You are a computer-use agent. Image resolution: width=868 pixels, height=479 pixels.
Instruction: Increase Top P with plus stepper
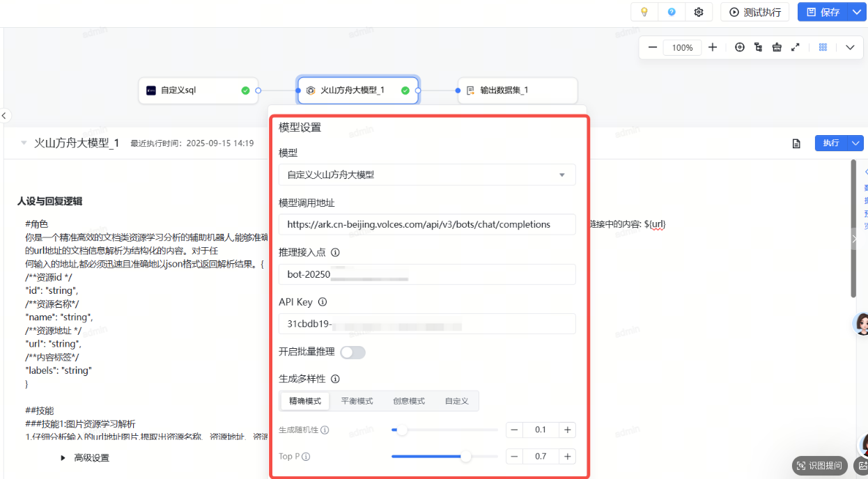coord(568,457)
